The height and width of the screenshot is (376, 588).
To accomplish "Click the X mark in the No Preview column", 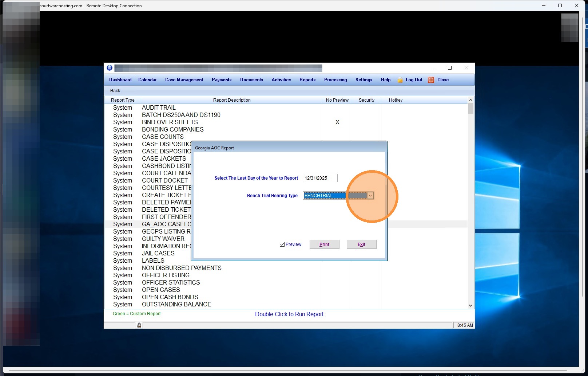I will point(337,122).
